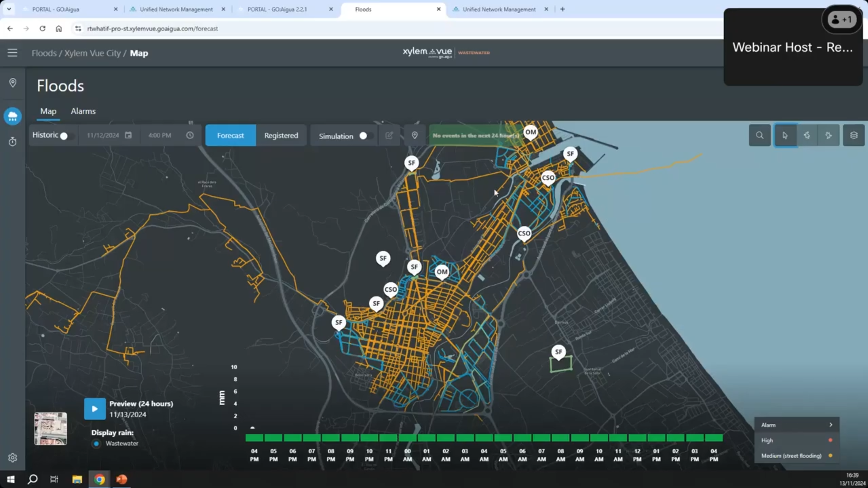Open the location pin sidebar icon
The image size is (868, 488).
[x=13, y=83]
